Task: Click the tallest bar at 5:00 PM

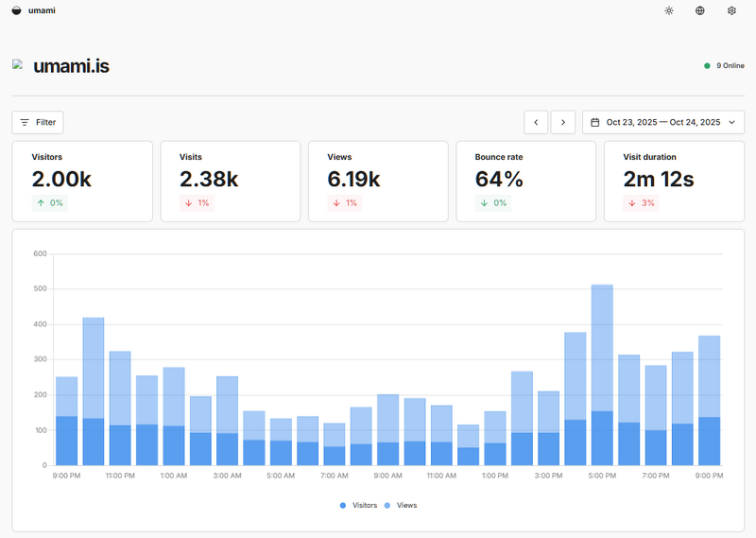Action: (602, 378)
